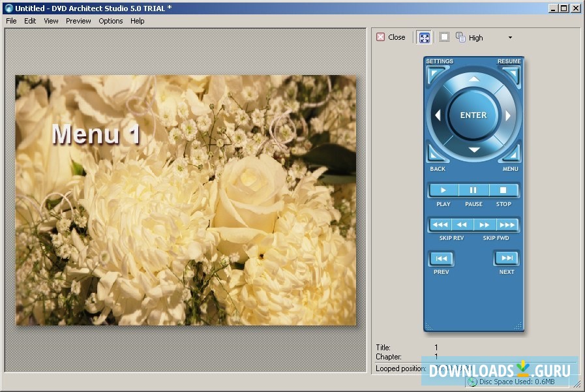Open the preview quality dropdown set to High
The image size is (585, 392).
click(510, 37)
